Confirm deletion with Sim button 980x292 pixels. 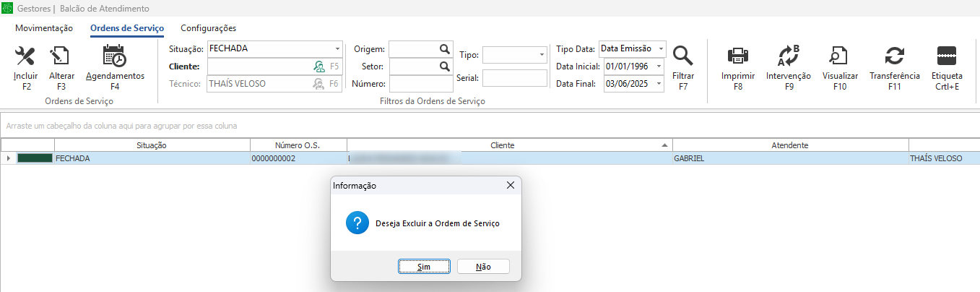click(x=424, y=267)
